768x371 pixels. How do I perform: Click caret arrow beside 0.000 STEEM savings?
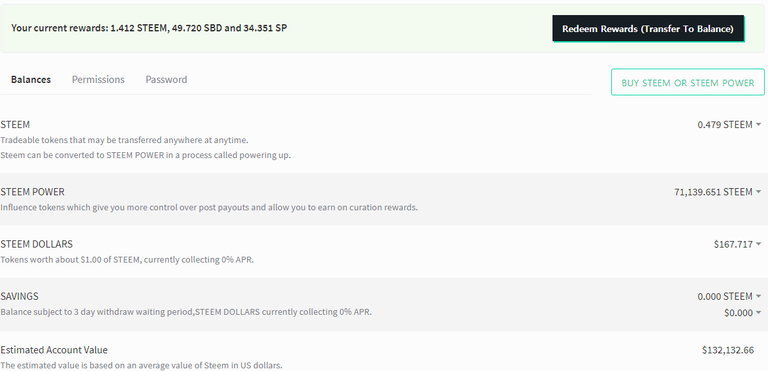(758, 297)
